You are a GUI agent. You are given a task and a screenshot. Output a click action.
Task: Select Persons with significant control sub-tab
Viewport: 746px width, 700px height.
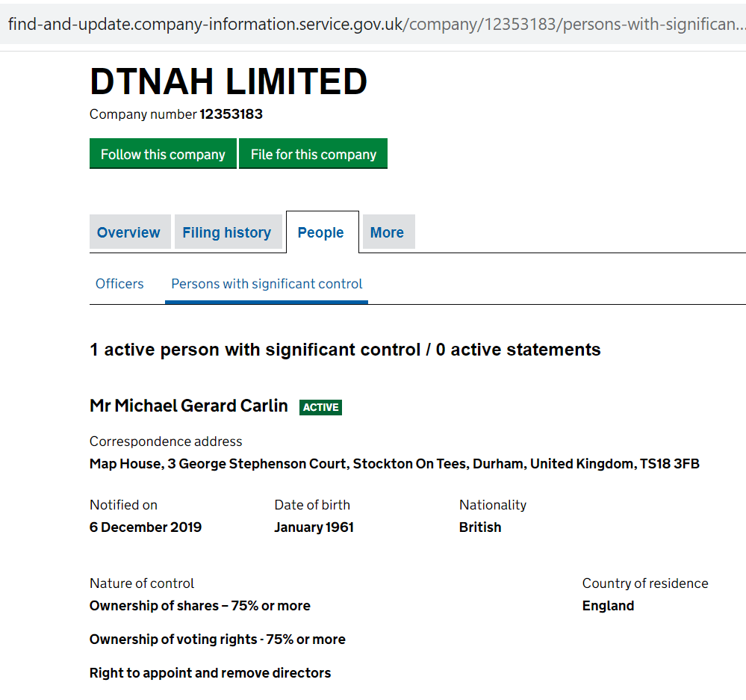267,284
